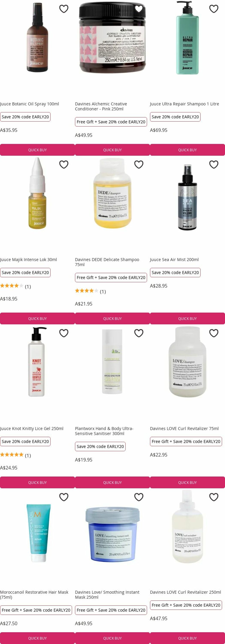Add Juuce Sea Air Mist to favorites
Image resolution: width=225 pixels, height=644 pixels.
213,164
